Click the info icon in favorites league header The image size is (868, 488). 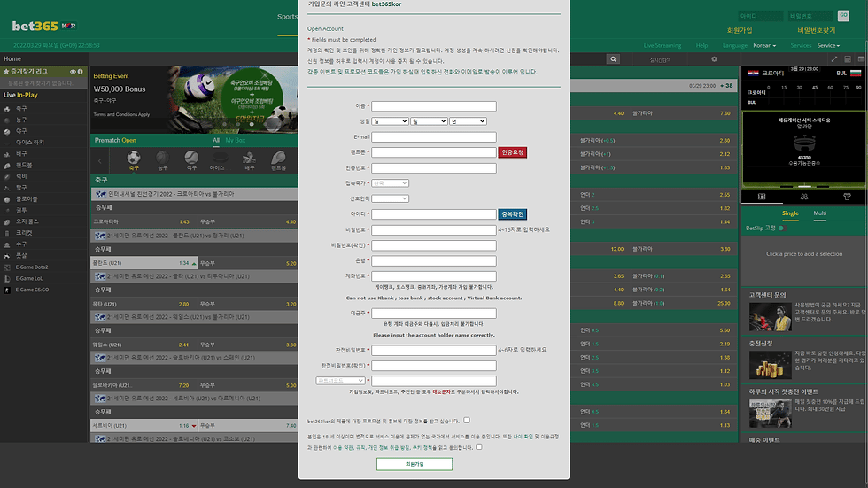pos(81,72)
